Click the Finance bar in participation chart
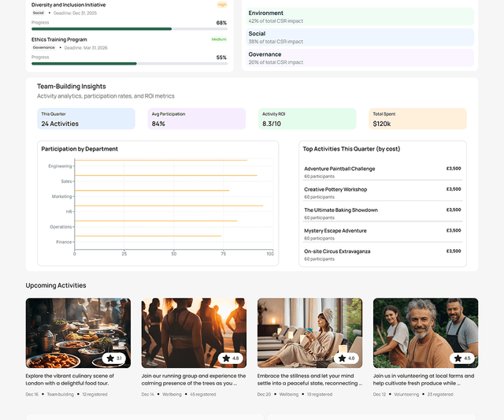The width and height of the screenshot is (504, 420). 148,236
